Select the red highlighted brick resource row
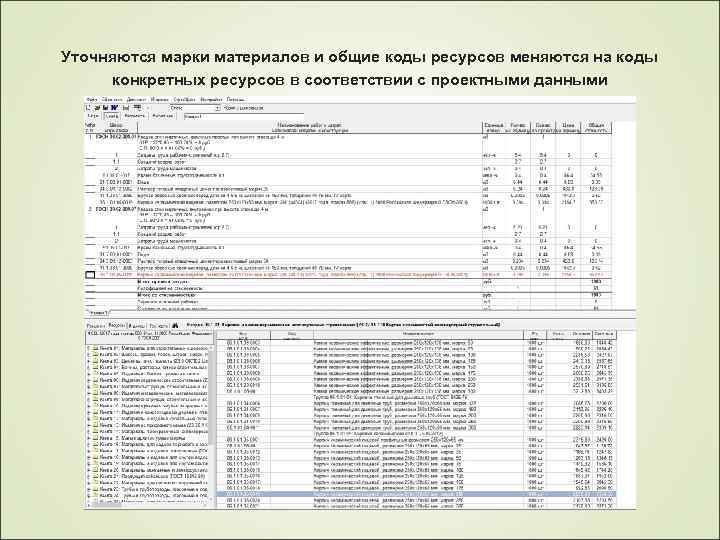Image resolution: width=720 pixels, height=540 pixels. pyautogui.click(x=349, y=275)
